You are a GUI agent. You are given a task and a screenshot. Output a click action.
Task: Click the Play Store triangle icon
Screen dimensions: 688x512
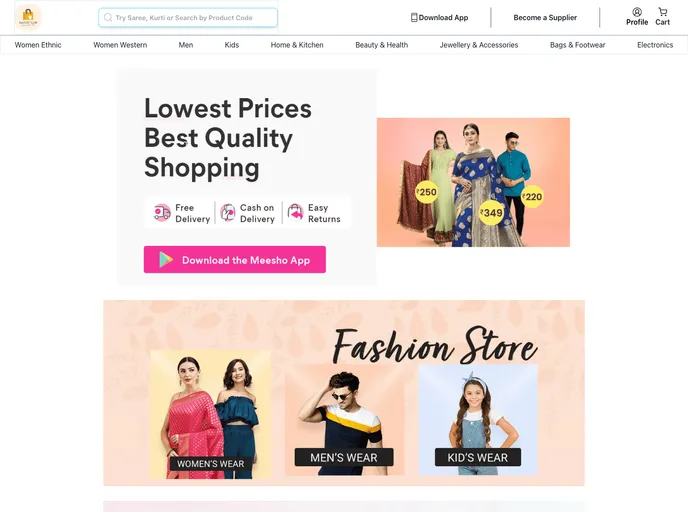(166, 260)
